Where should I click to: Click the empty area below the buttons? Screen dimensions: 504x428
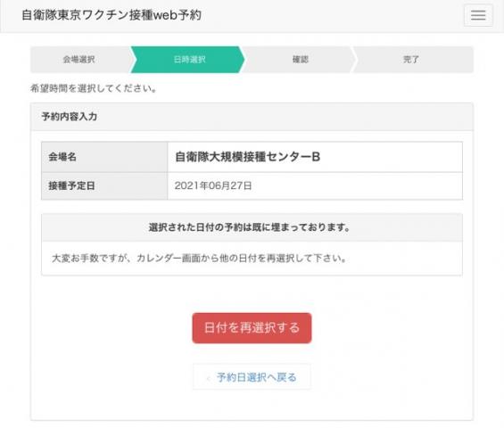click(252, 405)
